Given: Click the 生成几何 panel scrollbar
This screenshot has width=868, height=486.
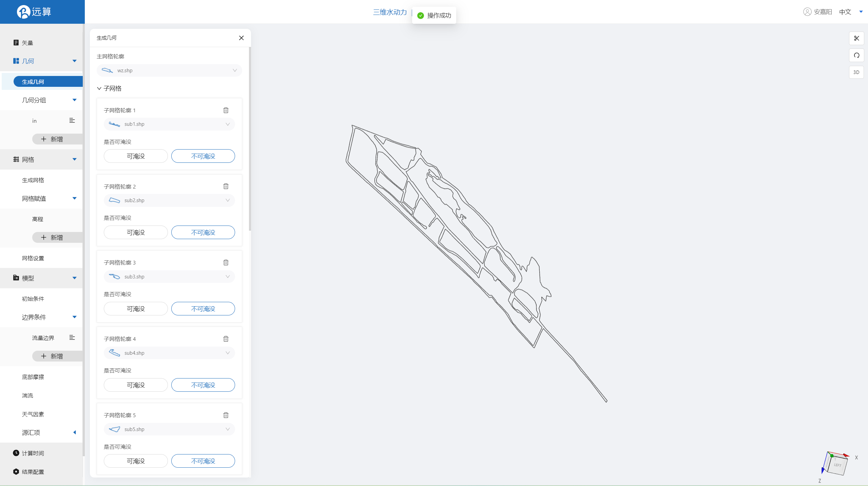Looking at the screenshot, I should point(250,139).
